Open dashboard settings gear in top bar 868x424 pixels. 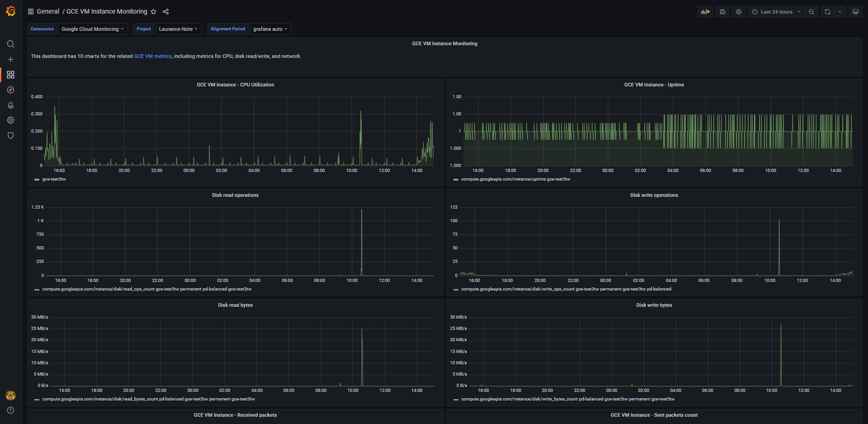click(x=739, y=12)
